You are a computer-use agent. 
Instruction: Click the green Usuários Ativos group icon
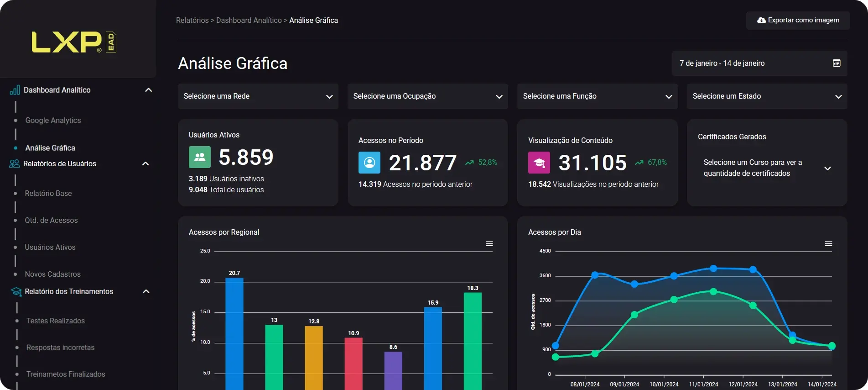[x=199, y=157]
